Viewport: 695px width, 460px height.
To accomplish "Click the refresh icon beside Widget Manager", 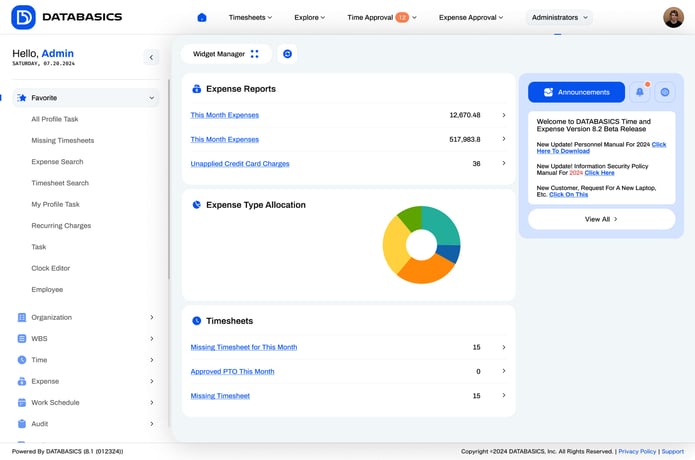I will tap(287, 54).
